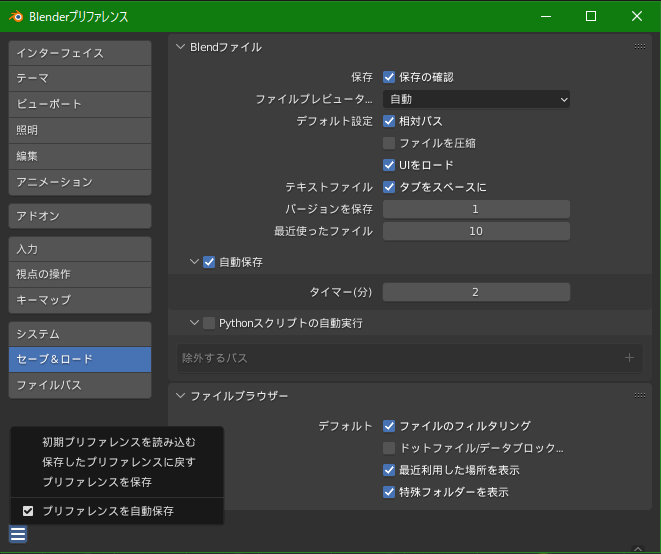Open テーマ preferences tab
Image resolution: width=661 pixels, height=554 pixels.
tap(80, 78)
